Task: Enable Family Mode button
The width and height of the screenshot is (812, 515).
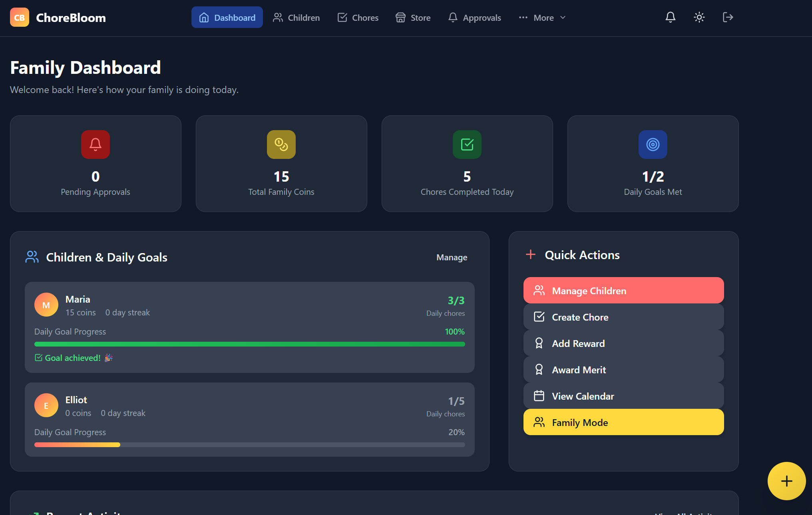Action: point(623,422)
